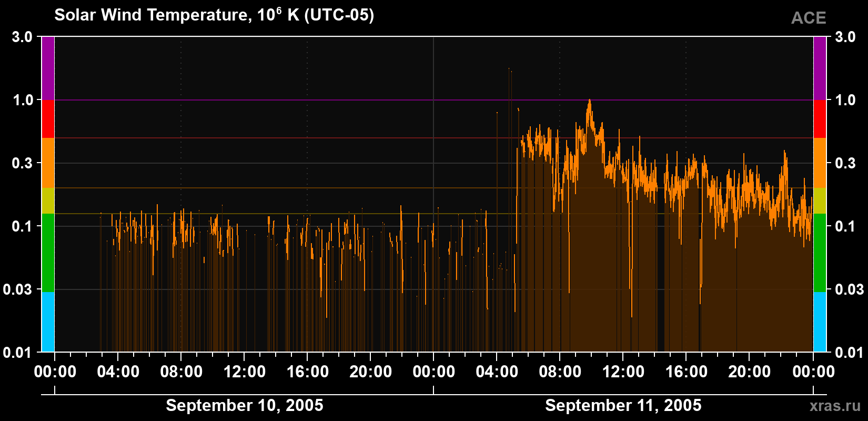
Task: Click the temperature peak touching the 1.0 line
Action: click(589, 102)
